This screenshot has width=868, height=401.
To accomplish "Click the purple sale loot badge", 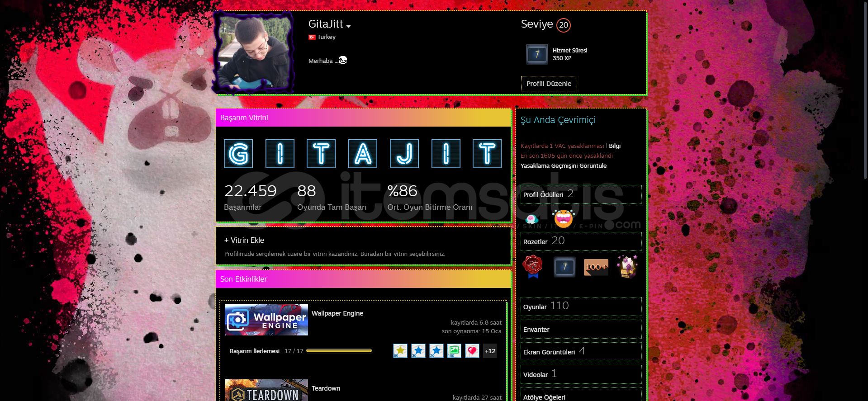I will click(627, 267).
